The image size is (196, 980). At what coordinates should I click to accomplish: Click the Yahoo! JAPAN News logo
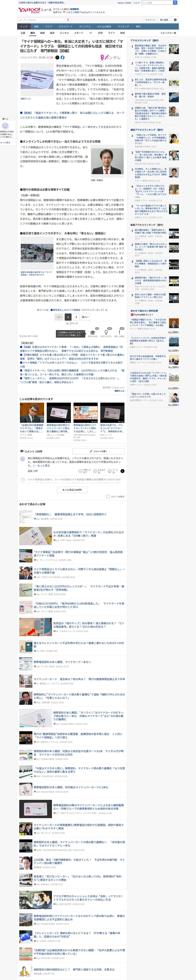point(35,10)
